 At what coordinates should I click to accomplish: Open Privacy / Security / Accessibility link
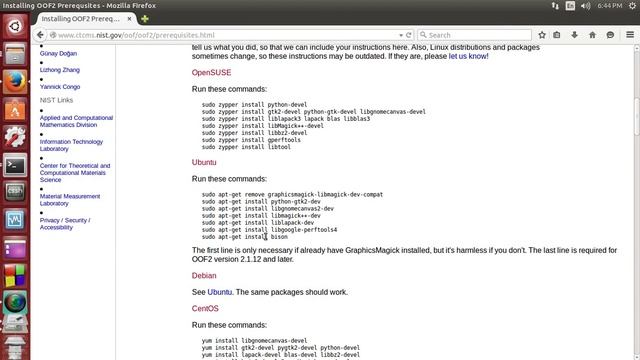coord(65,224)
